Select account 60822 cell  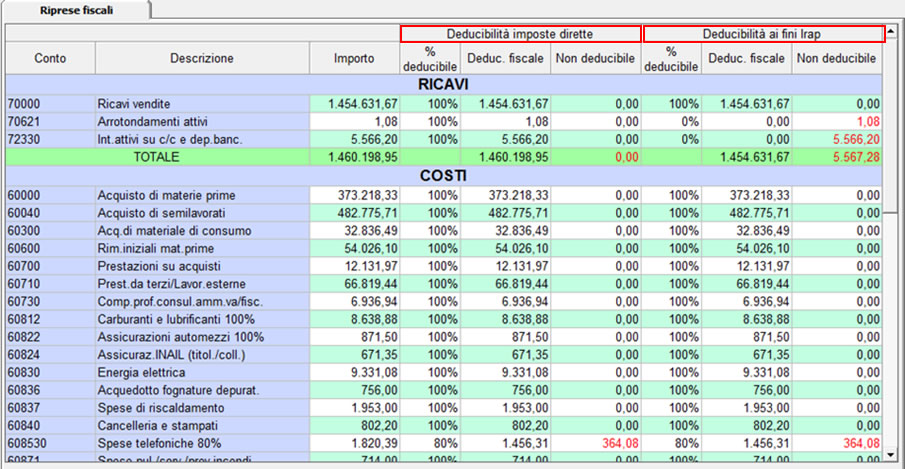pyautogui.click(x=50, y=337)
